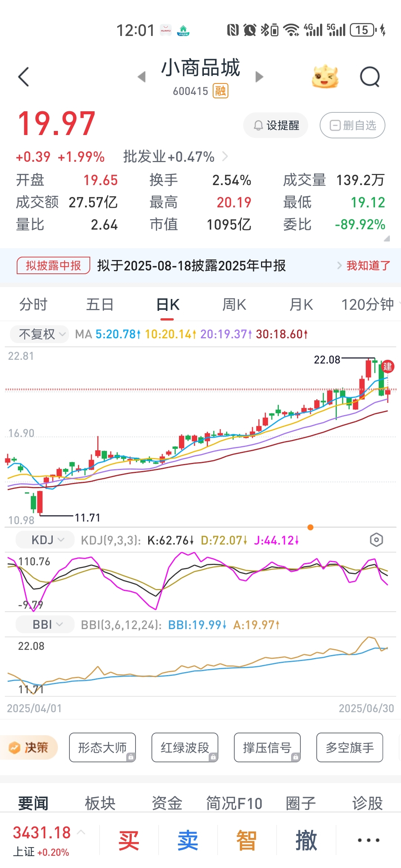Open the 多空旗手 signal option

(x=350, y=747)
